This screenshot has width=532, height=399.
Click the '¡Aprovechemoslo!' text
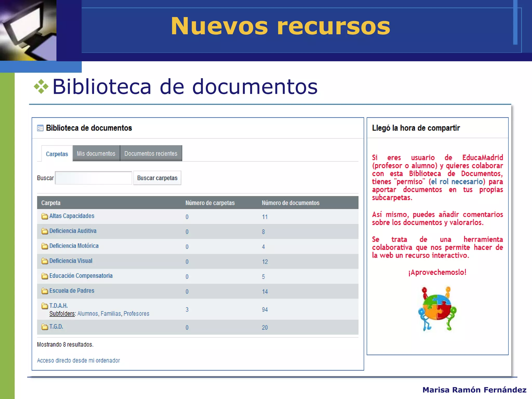click(x=437, y=272)
